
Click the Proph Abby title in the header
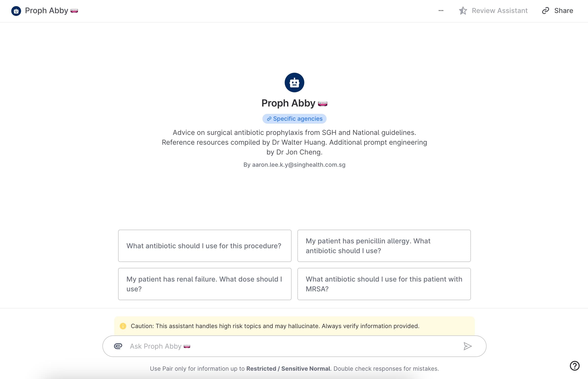click(x=47, y=10)
